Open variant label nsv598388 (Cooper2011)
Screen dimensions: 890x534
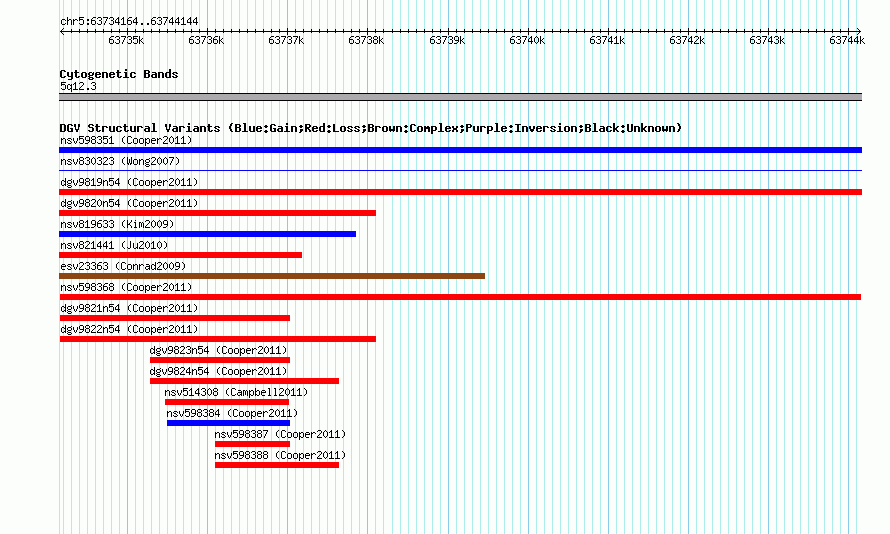coord(280,455)
